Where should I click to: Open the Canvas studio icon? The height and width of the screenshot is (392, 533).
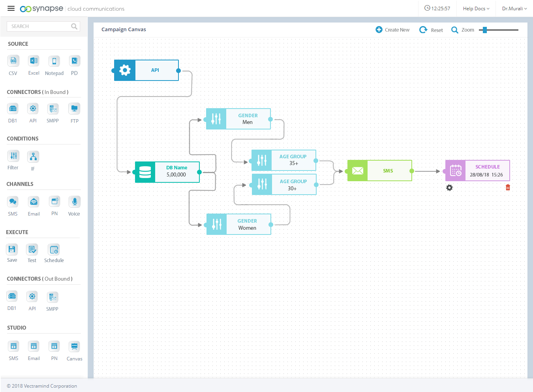click(74, 347)
